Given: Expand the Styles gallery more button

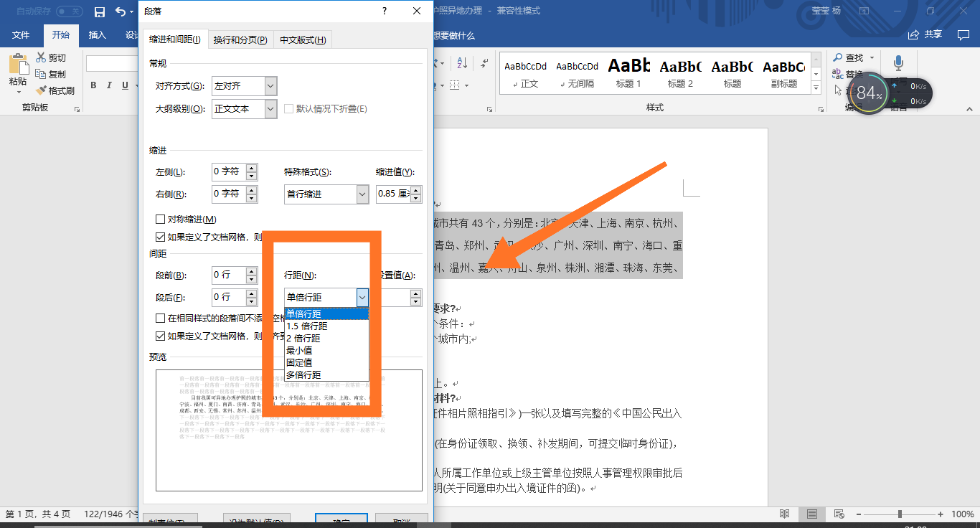Looking at the screenshot, I should (x=816, y=88).
